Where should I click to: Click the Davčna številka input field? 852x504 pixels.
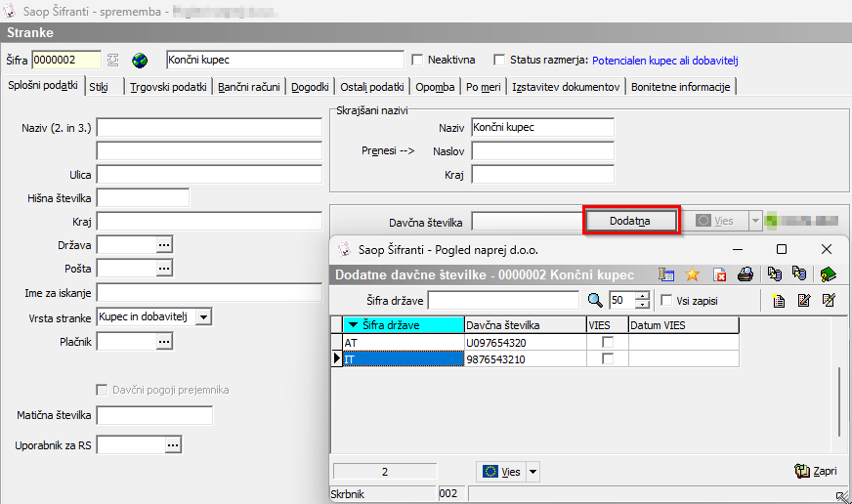[527, 222]
